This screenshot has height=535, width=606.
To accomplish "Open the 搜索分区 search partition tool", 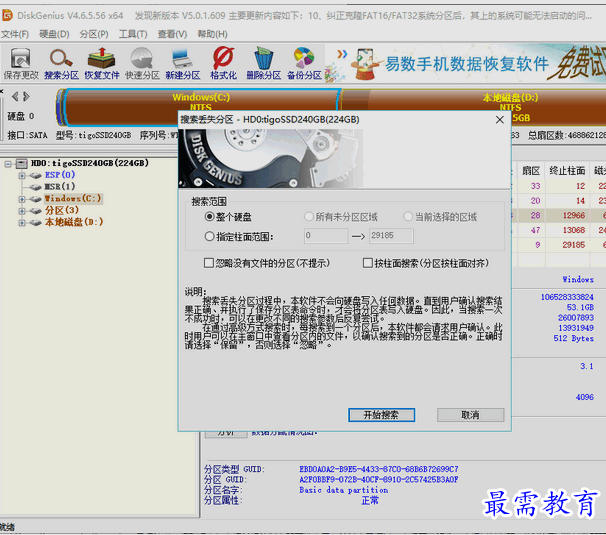I will coord(61,63).
